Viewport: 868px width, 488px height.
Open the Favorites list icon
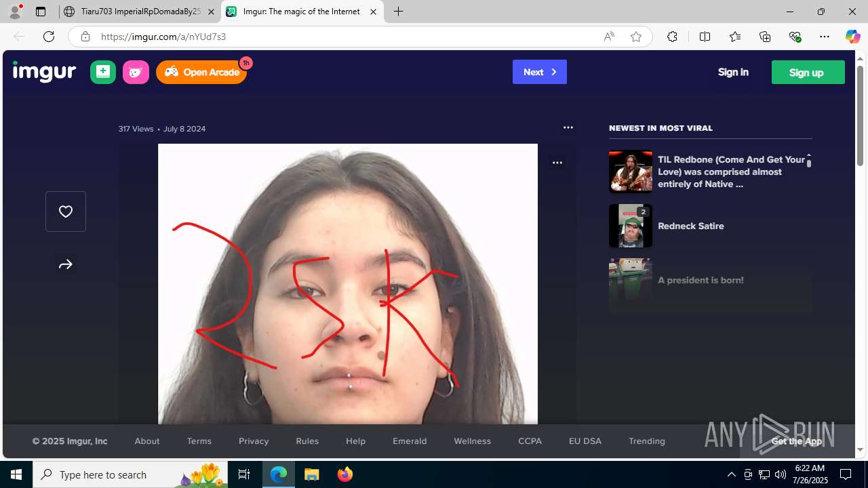[x=735, y=37]
